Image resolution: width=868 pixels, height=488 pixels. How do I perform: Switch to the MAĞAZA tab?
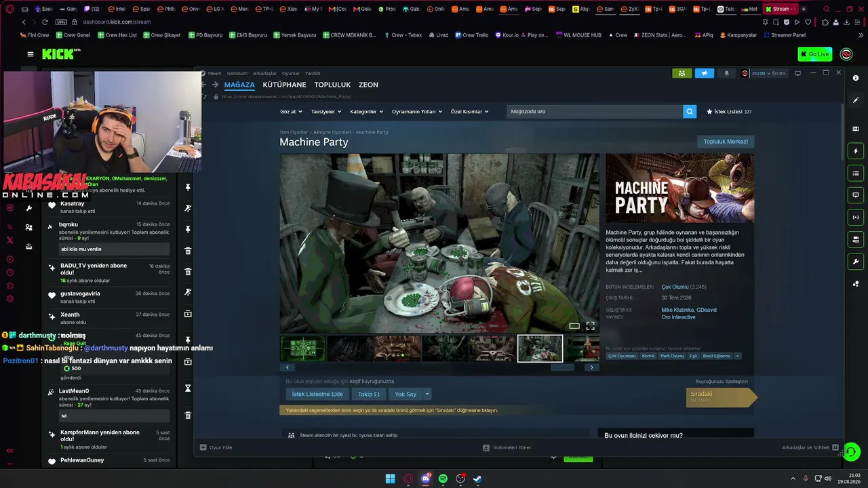coord(239,85)
